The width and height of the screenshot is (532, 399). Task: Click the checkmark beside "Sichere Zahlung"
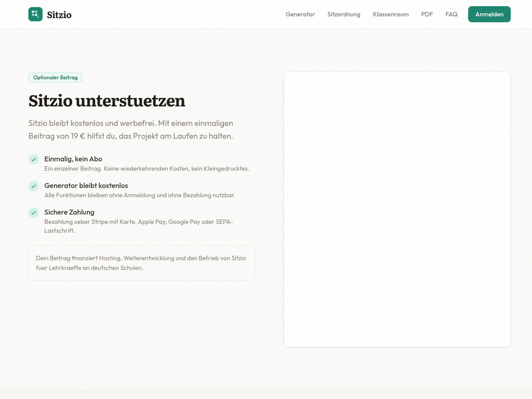tap(34, 213)
